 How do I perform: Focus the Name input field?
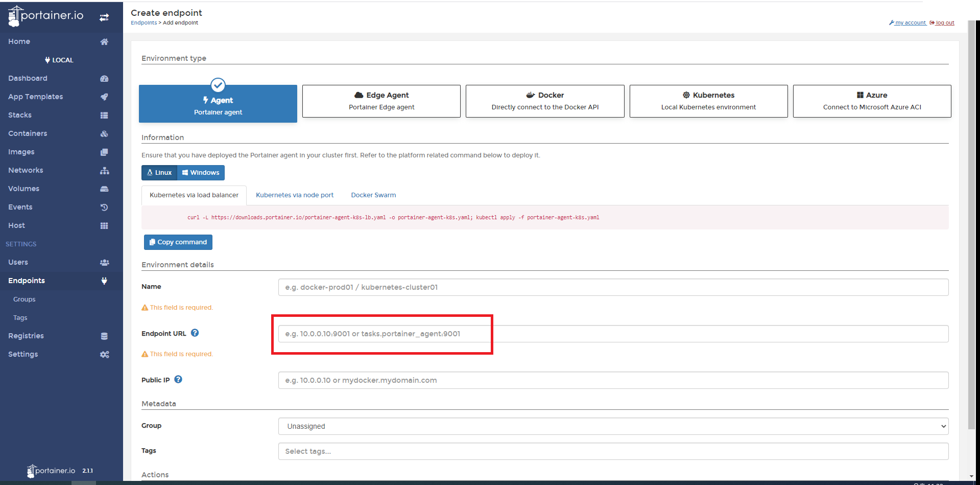613,287
